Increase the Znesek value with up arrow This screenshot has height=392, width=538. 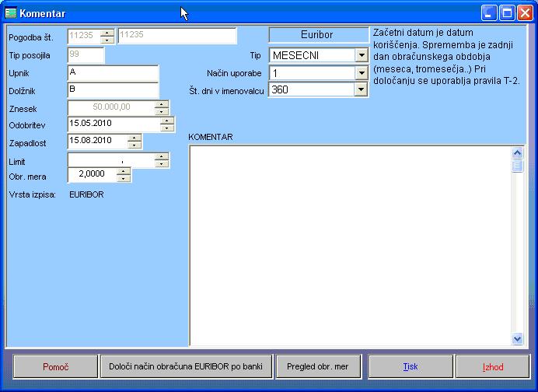[162, 104]
